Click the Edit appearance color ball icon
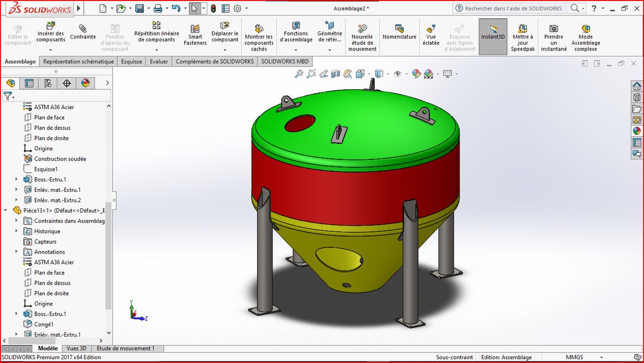644x363 pixels. coord(416,74)
